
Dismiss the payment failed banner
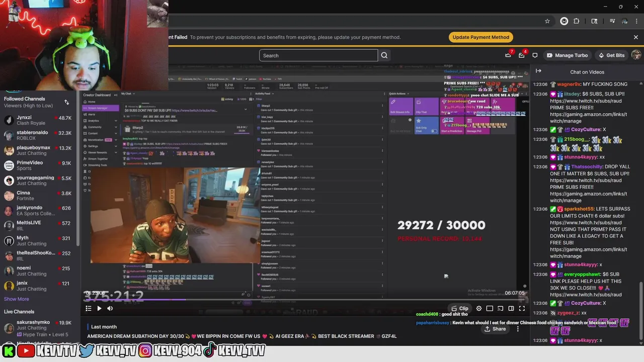coord(635,37)
